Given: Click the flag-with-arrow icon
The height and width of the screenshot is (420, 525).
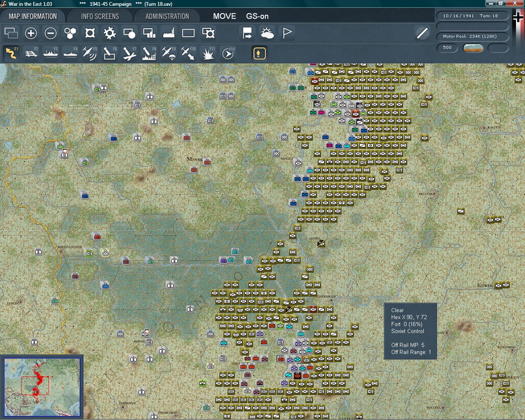Looking at the screenshot, I should 247,33.
